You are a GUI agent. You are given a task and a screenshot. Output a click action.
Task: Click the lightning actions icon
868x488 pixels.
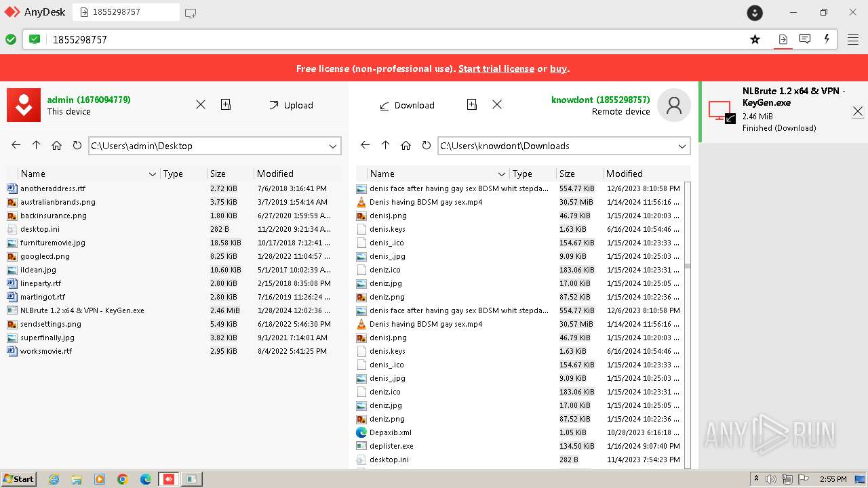click(x=827, y=39)
